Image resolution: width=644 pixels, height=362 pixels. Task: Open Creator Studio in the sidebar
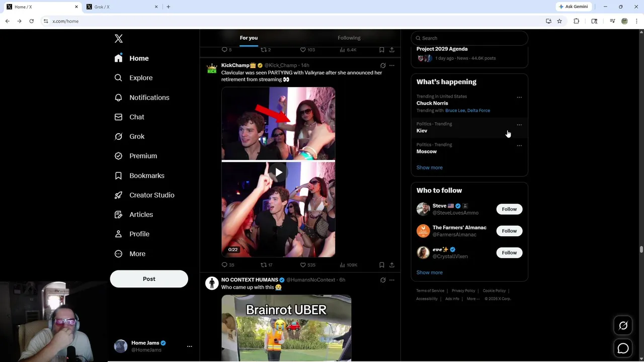[144, 195]
